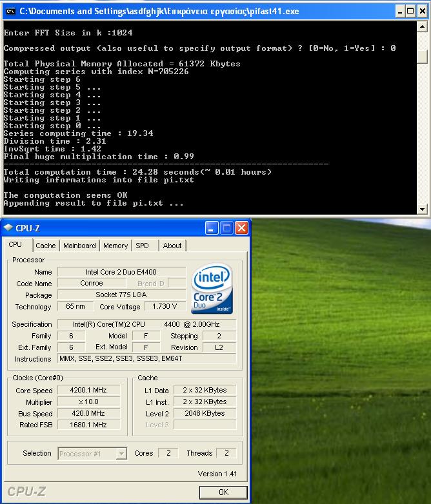Click the L1 Data value 2 x 32 KBytes
Screen dimensions: 431x504
[x=205, y=390]
